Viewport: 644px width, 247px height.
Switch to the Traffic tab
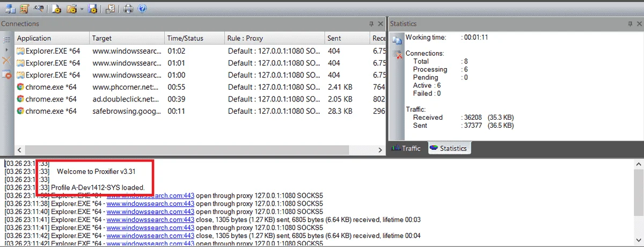click(x=407, y=148)
